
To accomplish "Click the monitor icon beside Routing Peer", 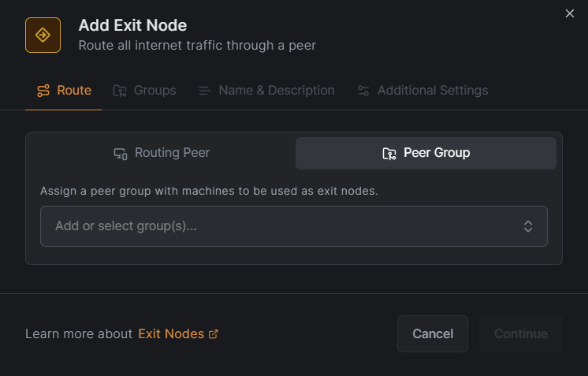I will click(x=121, y=153).
